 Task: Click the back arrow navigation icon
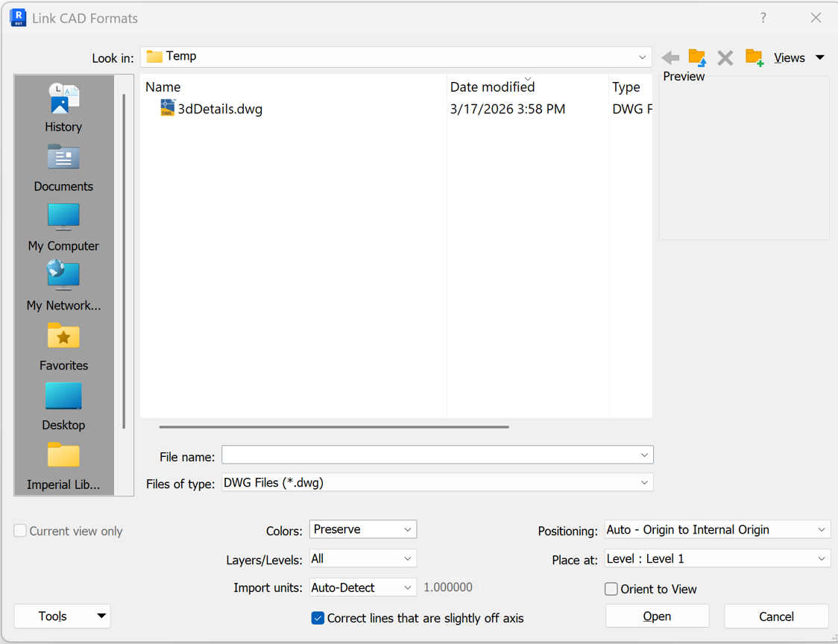coord(670,57)
